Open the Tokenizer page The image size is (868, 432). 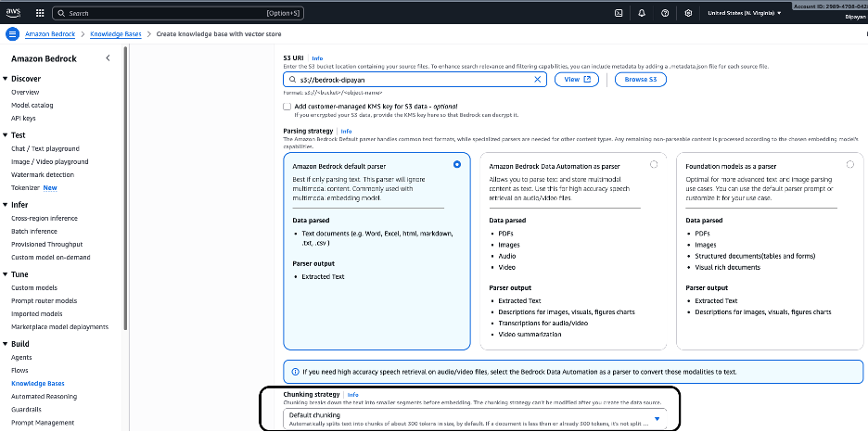coord(25,188)
